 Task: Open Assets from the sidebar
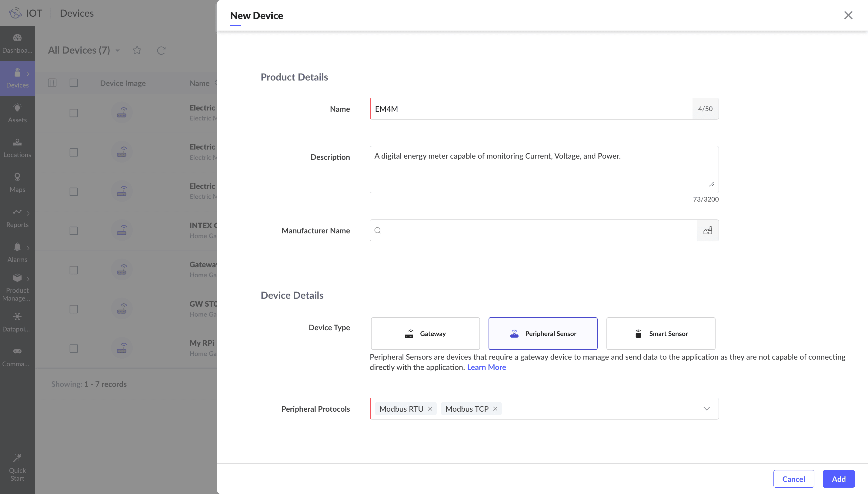(x=17, y=113)
